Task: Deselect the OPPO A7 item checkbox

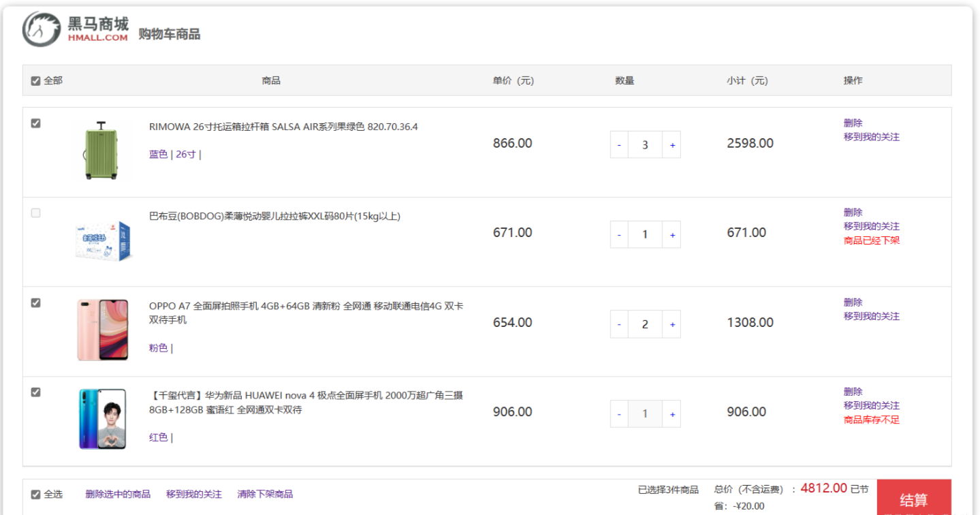Action: [36, 303]
